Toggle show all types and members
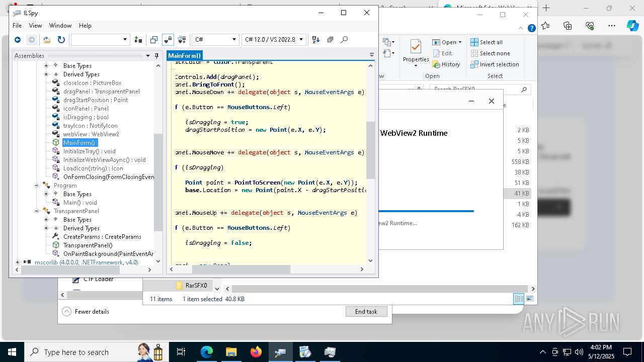644x362 pixels. click(182, 40)
